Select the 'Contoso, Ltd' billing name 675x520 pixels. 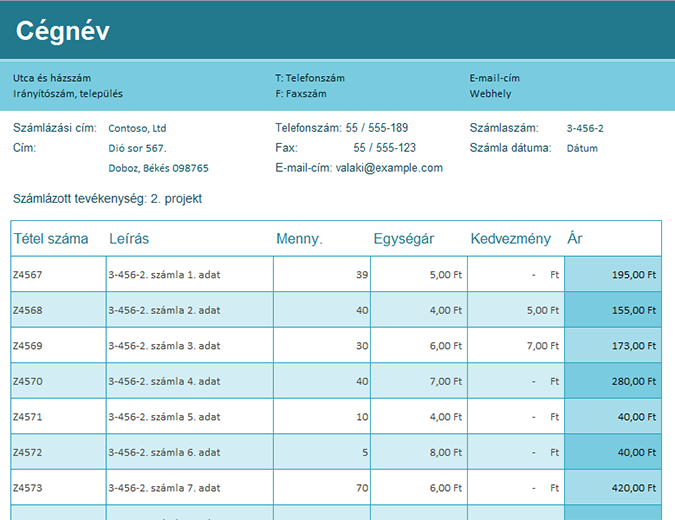click(x=137, y=128)
